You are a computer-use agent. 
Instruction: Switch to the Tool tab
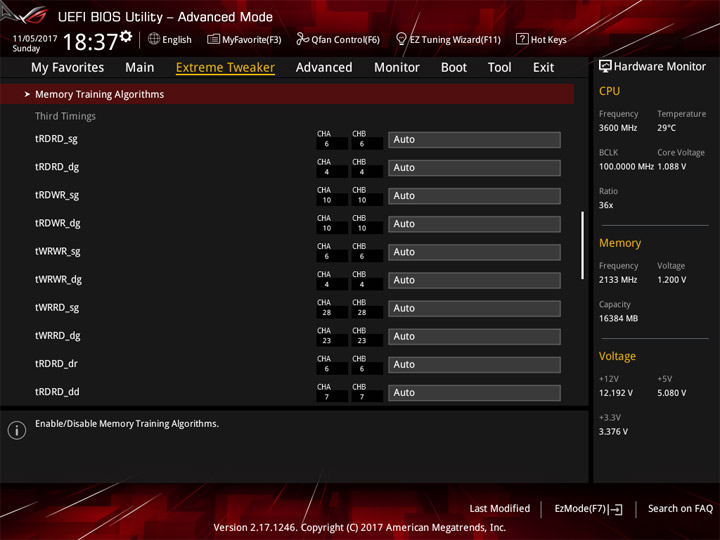(x=500, y=68)
